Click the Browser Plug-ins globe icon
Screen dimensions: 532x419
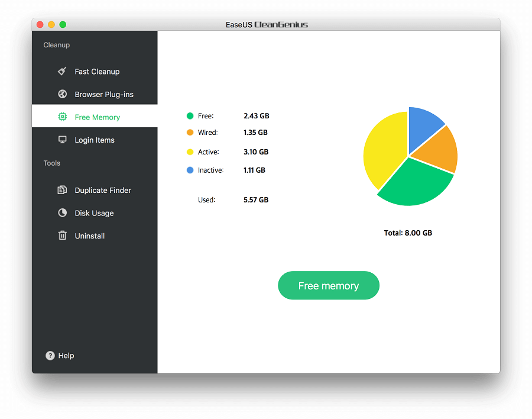[x=63, y=94]
